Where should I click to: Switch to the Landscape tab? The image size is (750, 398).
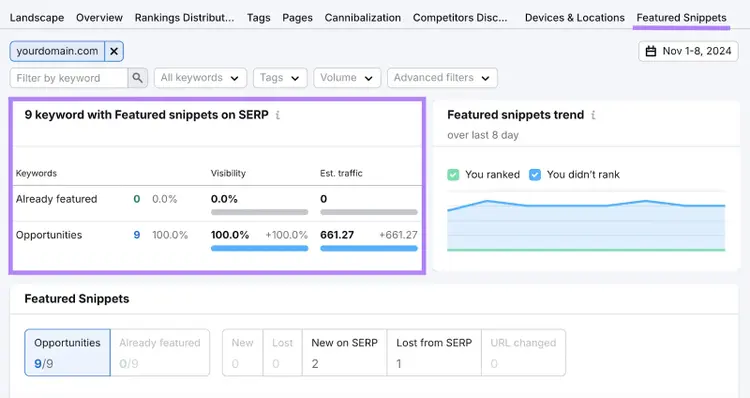click(x=37, y=18)
